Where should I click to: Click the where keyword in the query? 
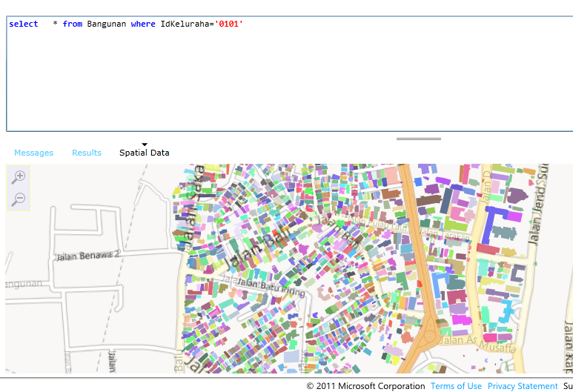(x=143, y=24)
